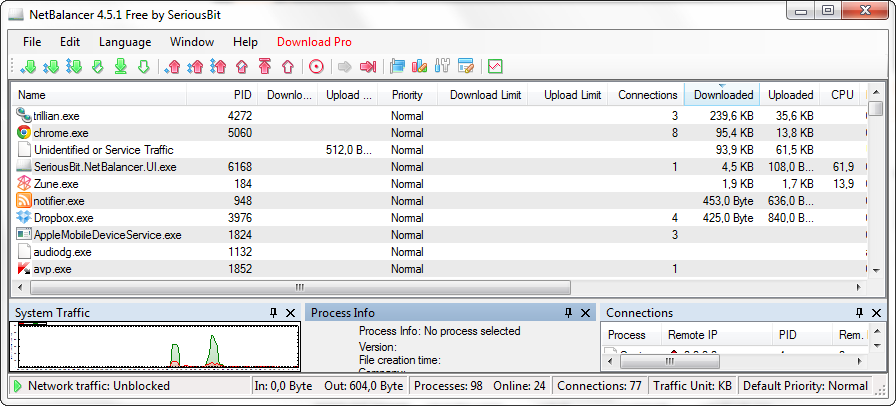Open the File menu
The image size is (896, 406).
[x=32, y=42]
